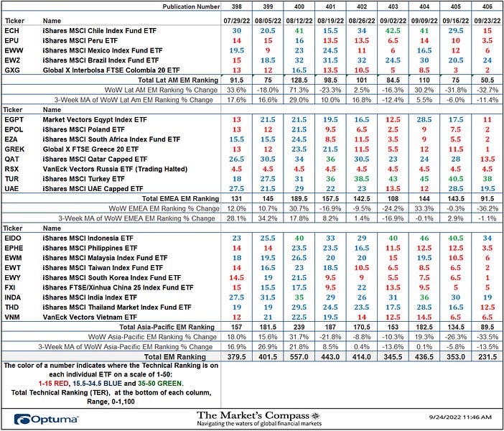504x431 pixels.
Task: Click the Optuma logo icon
Action: pos(22,419)
